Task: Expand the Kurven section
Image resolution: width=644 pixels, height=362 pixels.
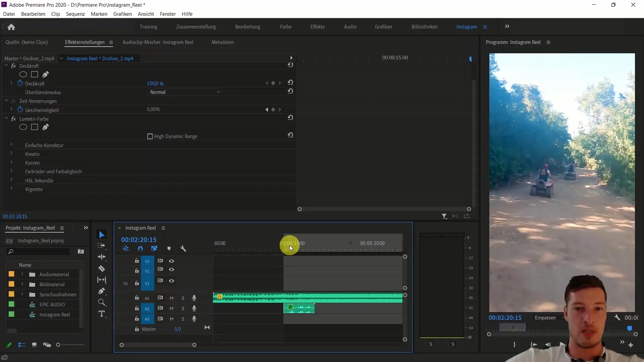Action: pyautogui.click(x=11, y=162)
